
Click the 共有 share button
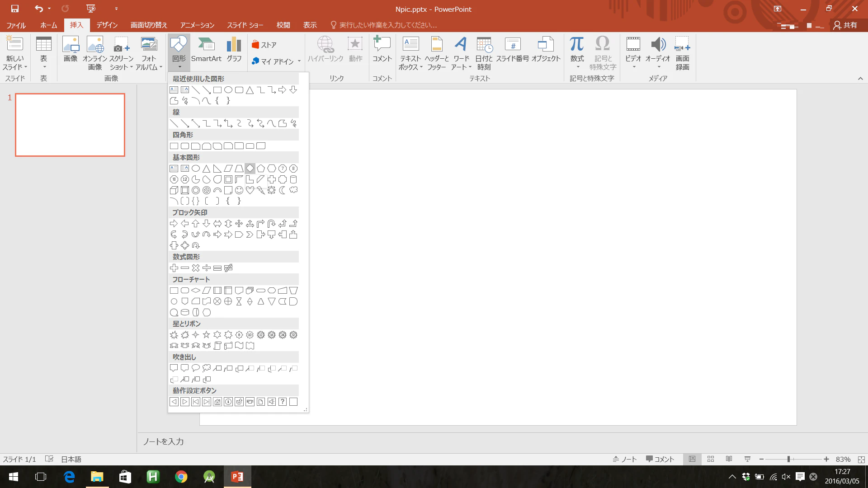[845, 25]
